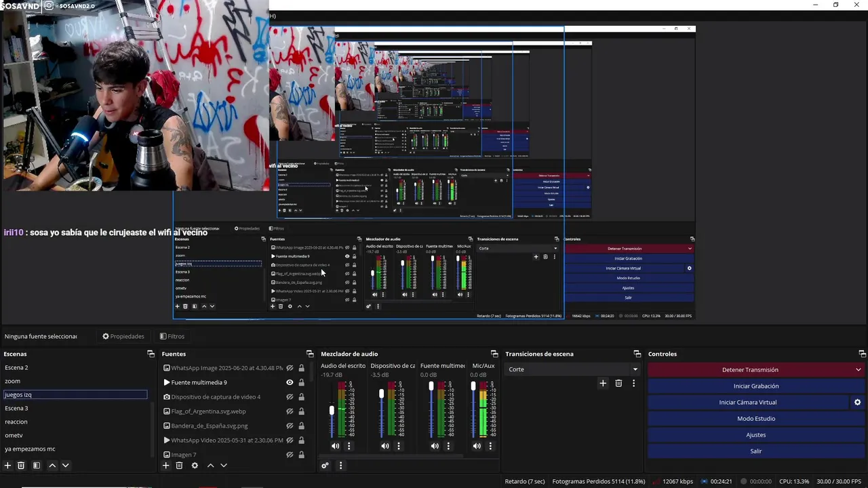
Task: Delete scene transition with trash icon
Action: (618, 383)
